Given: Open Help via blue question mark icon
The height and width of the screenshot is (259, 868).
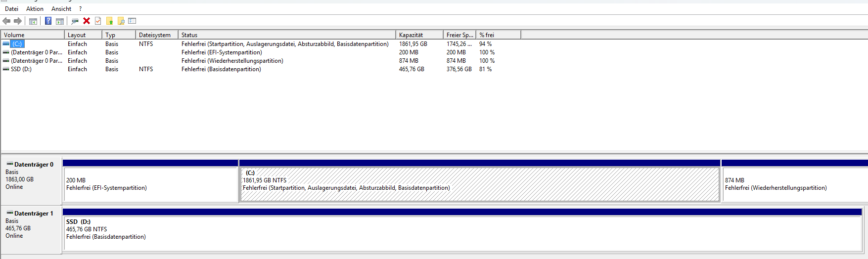Looking at the screenshot, I should pyautogui.click(x=48, y=21).
